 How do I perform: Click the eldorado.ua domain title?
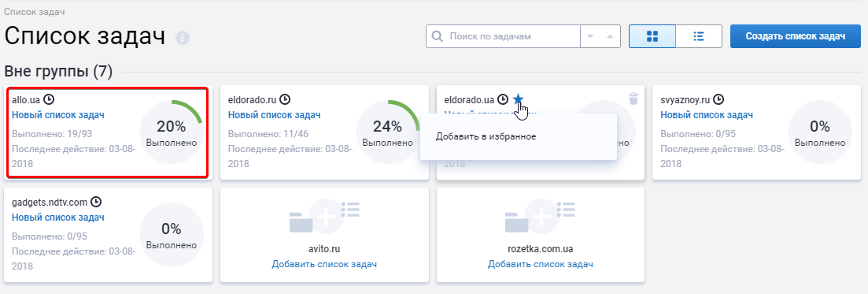click(469, 100)
